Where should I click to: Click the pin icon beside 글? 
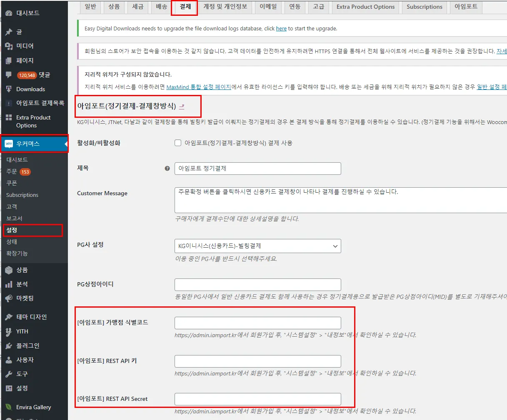pos(9,32)
